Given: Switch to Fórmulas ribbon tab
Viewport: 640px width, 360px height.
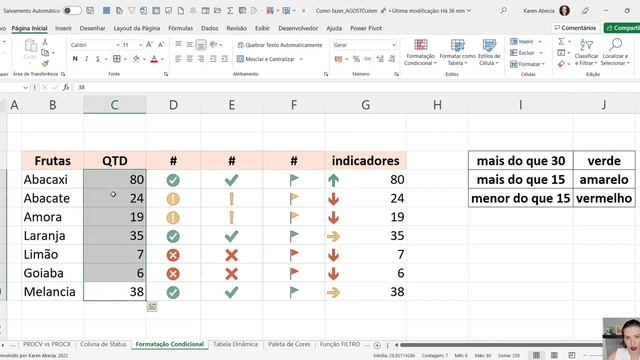Looking at the screenshot, I should (x=180, y=28).
